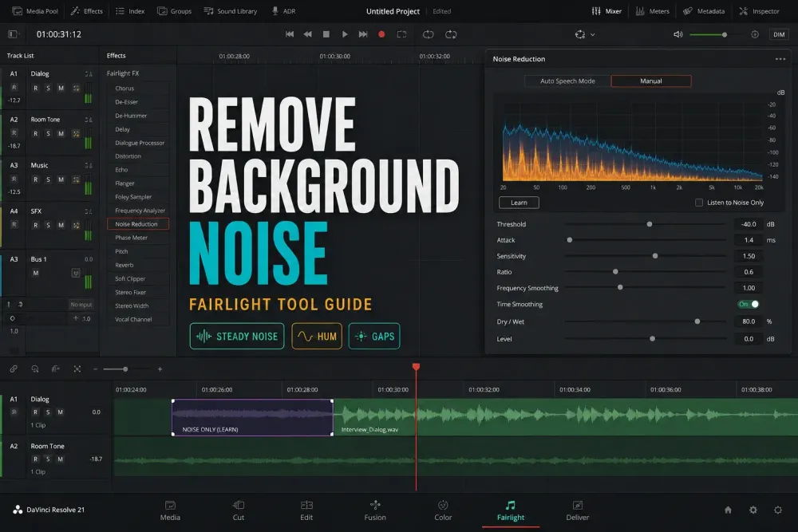Click the red playhead marker
Screen dimensions: 798x532
[x=416, y=367]
